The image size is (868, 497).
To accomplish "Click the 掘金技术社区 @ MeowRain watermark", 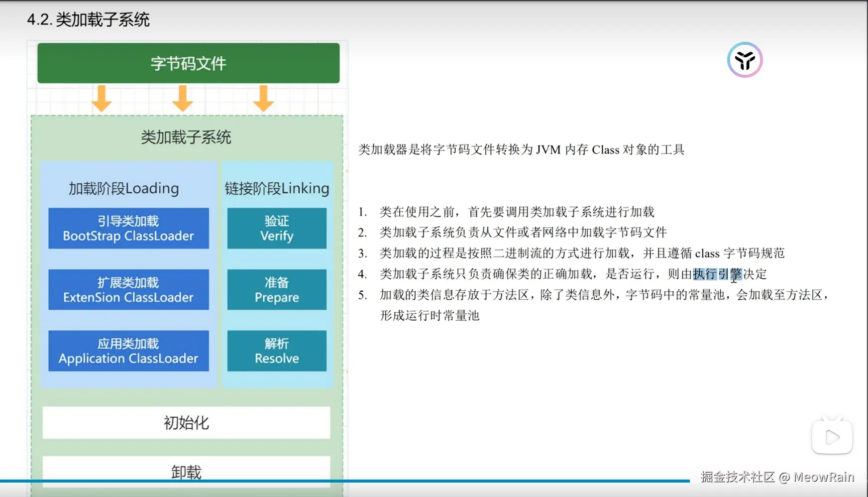I will [x=777, y=477].
